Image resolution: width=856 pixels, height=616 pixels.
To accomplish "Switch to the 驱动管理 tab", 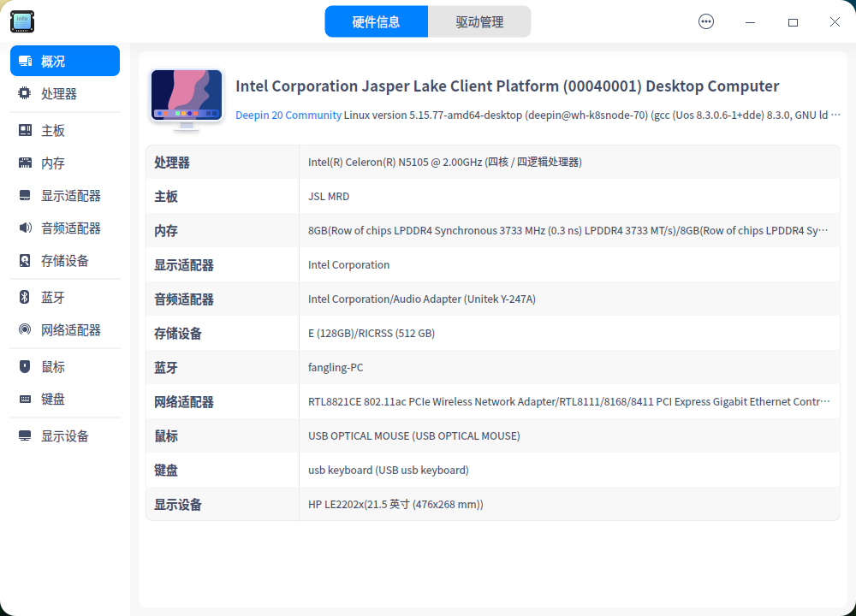I will tap(479, 22).
